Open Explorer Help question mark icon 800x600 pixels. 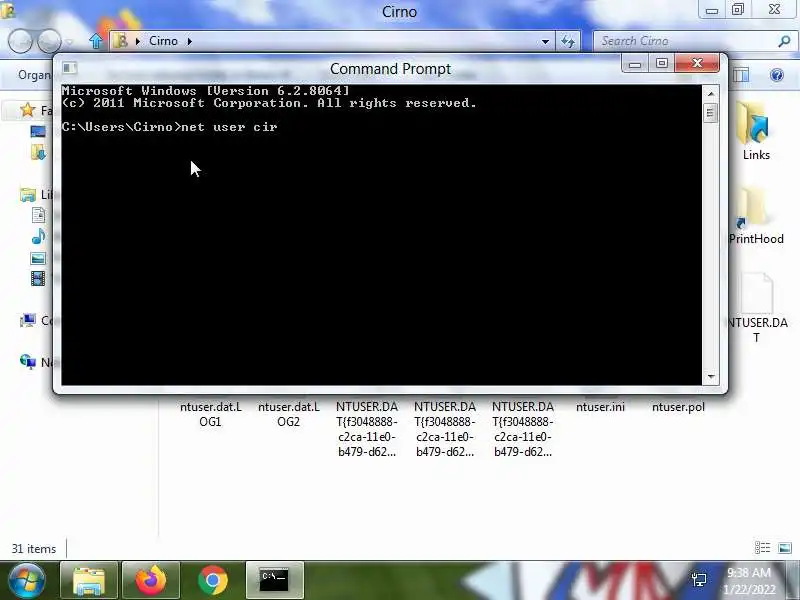point(777,76)
